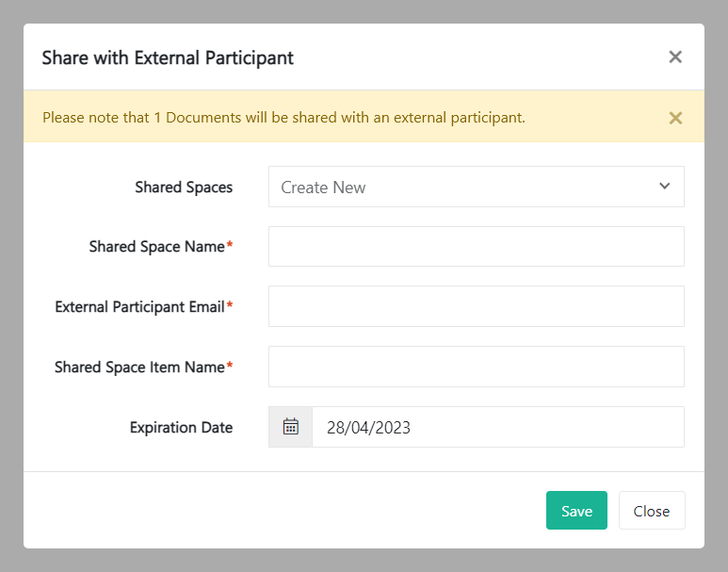Click the Shared Space Name label
The height and width of the screenshot is (572, 728).
coord(156,247)
